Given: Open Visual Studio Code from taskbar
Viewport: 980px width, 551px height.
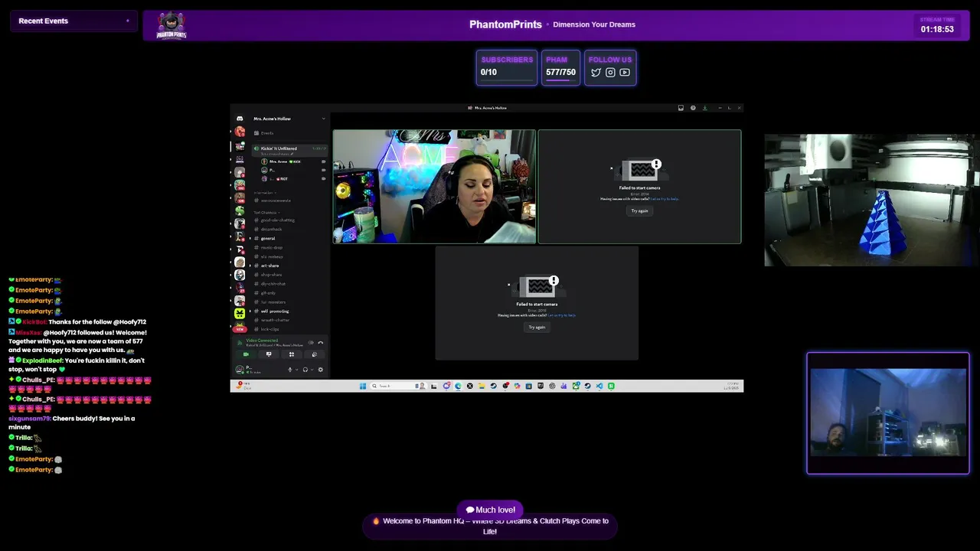Looking at the screenshot, I should tap(599, 386).
